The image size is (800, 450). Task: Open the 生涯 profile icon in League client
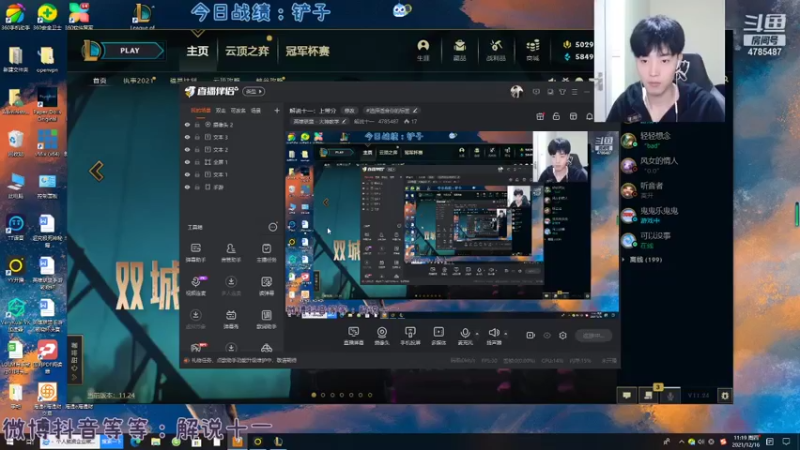(x=423, y=51)
